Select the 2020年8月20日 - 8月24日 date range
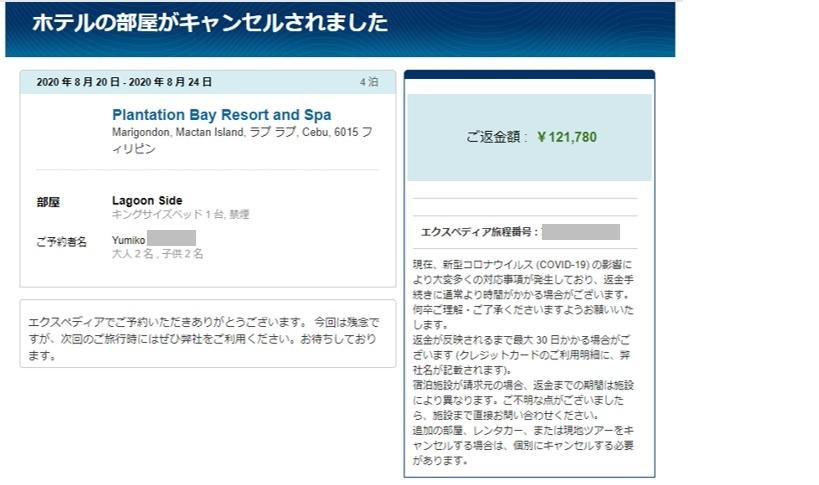Image resolution: width=819 pixels, height=485 pixels. [124, 82]
